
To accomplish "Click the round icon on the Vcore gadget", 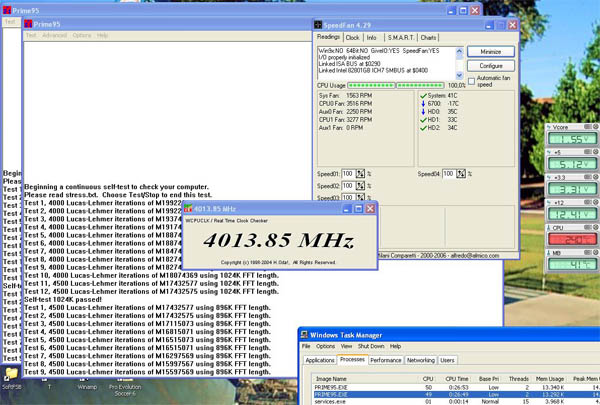I will click(596, 127).
